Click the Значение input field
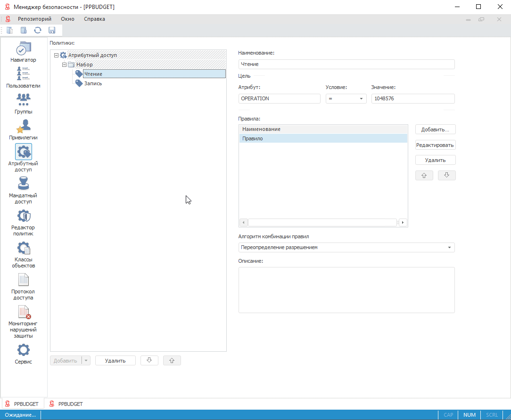Screen dimensions: 511x420 (412, 99)
